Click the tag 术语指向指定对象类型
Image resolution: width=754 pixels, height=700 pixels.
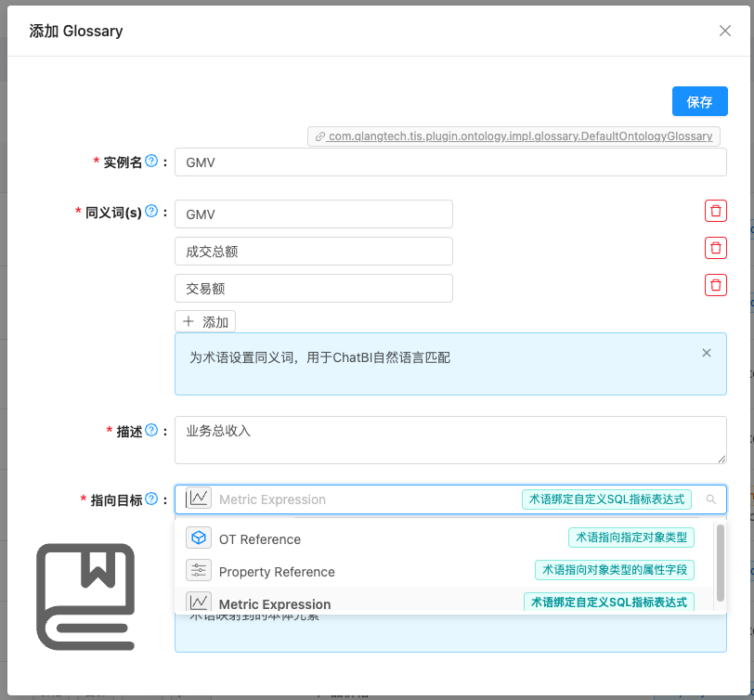point(631,538)
